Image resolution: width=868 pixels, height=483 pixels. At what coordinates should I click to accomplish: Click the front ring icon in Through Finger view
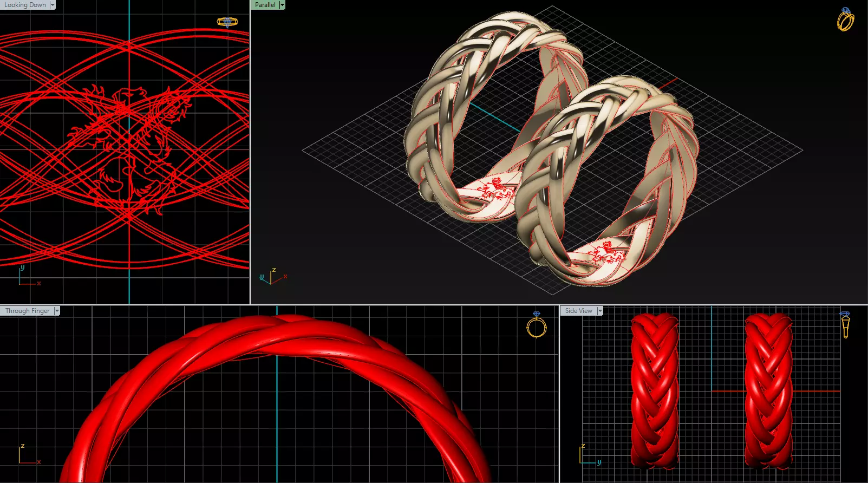pyautogui.click(x=537, y=325)
